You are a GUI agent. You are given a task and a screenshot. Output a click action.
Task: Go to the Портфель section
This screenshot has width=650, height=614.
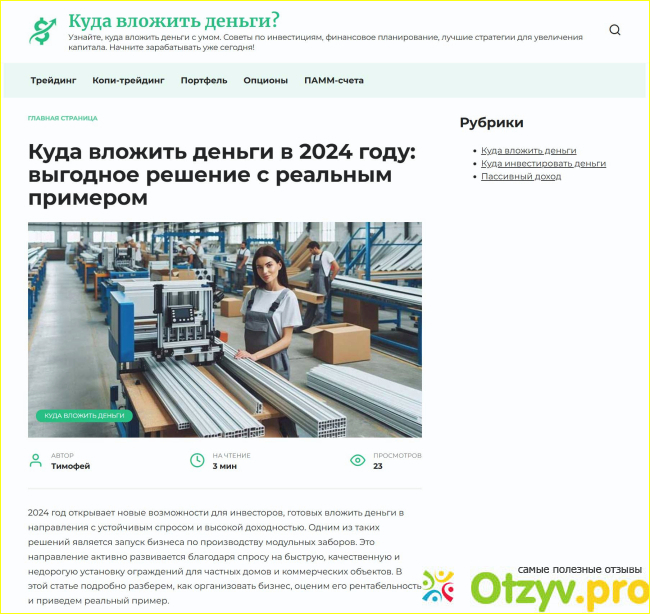click(204, 80)
